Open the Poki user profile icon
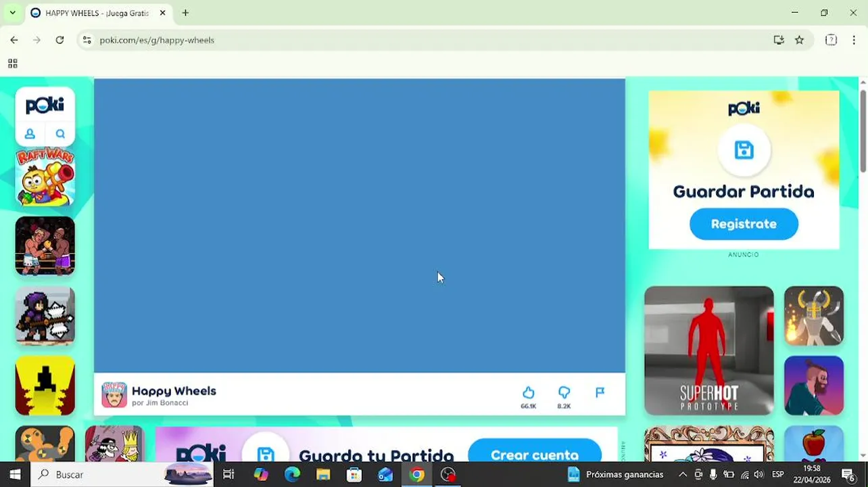The width and height of the screenshot is (868, 487). click(30, 134)
